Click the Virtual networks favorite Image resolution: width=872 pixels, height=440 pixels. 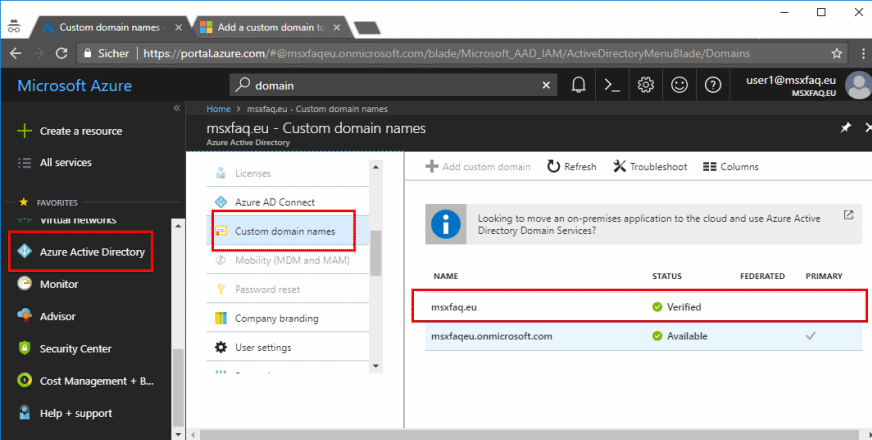(78, 220)
